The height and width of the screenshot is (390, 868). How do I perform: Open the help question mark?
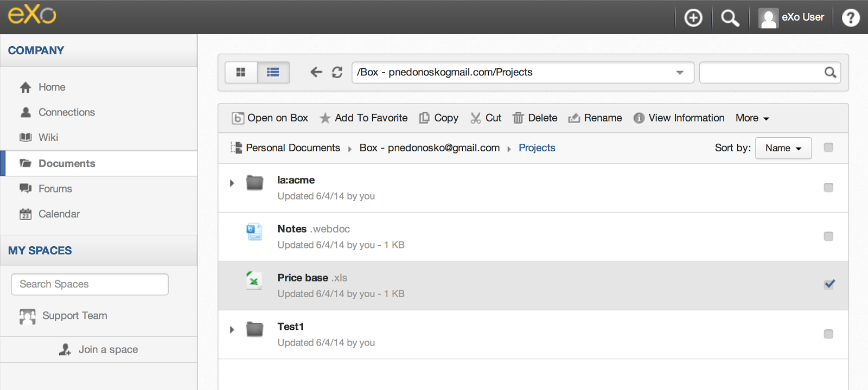tap(851, 18)
